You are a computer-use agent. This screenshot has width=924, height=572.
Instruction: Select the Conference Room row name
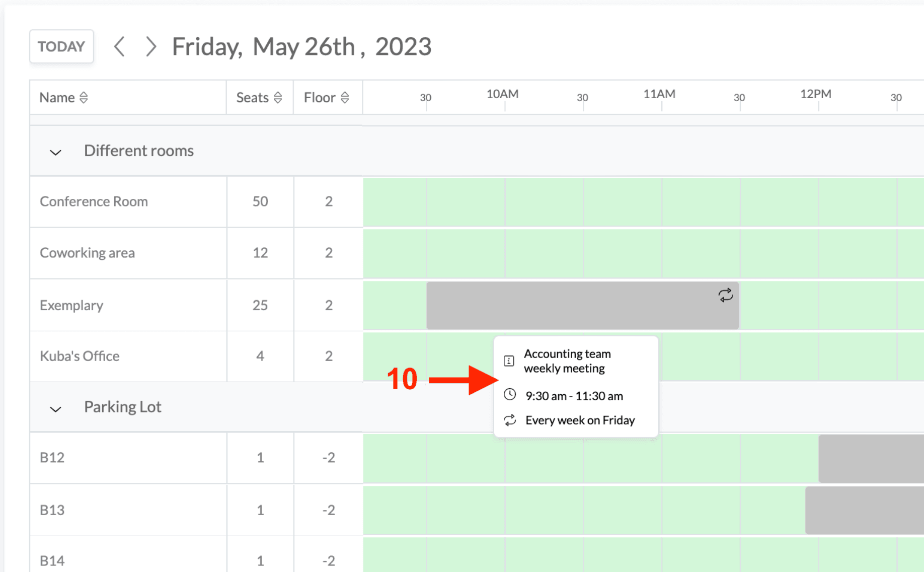(x=94, y=201)
